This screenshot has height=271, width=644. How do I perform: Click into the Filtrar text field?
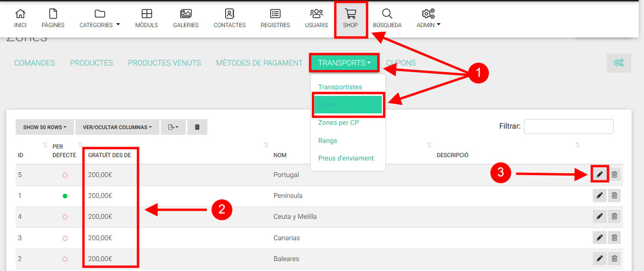(x=568, y=126)
